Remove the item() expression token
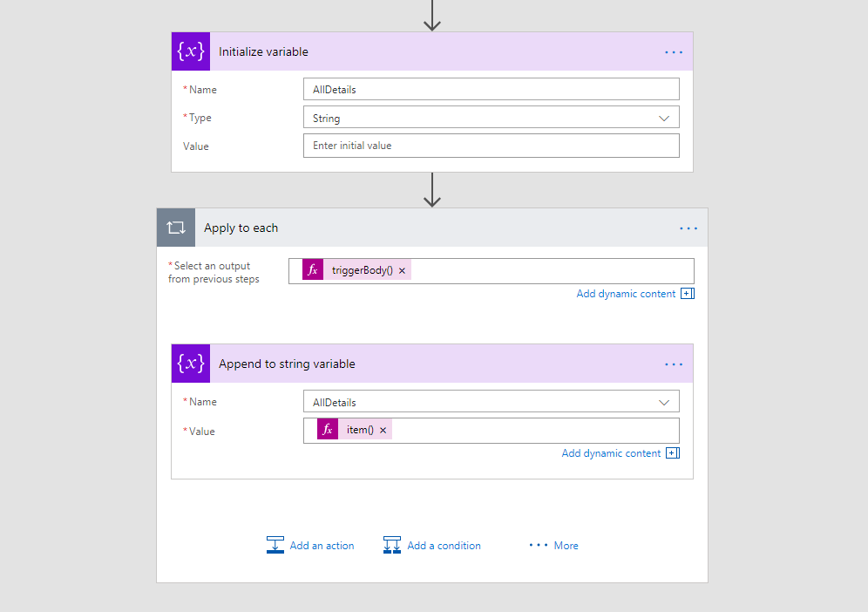 (383, 431)
